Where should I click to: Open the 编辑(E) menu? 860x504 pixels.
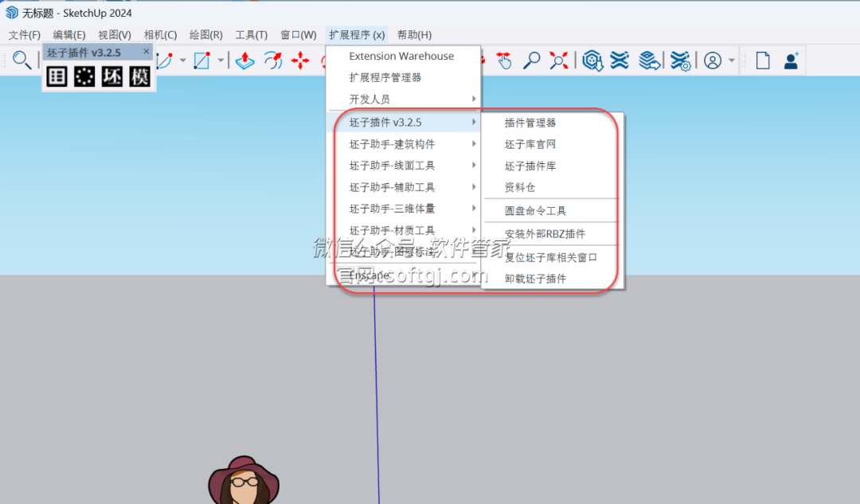[x=69, y=35]
